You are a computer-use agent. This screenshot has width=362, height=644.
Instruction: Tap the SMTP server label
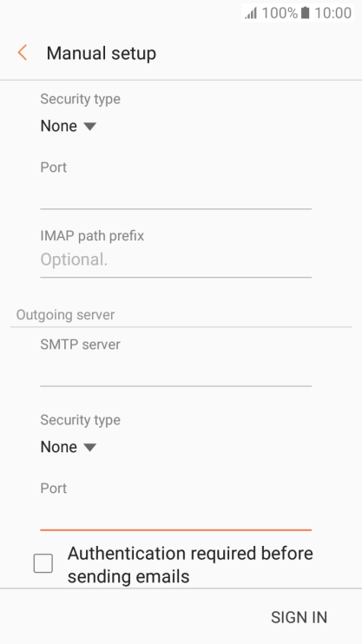[80, 345]
